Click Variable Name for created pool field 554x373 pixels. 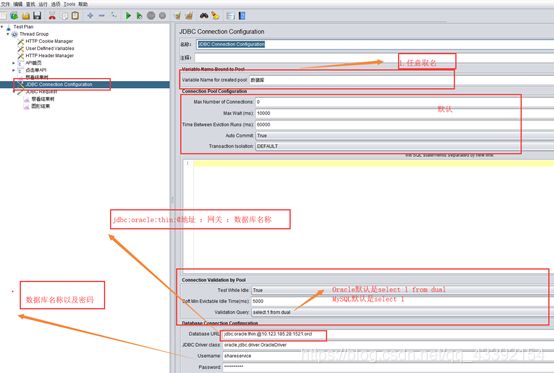pos(401,80)
